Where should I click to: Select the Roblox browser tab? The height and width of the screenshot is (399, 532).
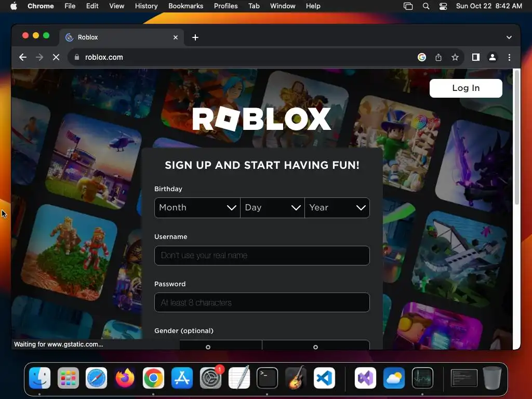pyautogui.click(x=122, y=37)
